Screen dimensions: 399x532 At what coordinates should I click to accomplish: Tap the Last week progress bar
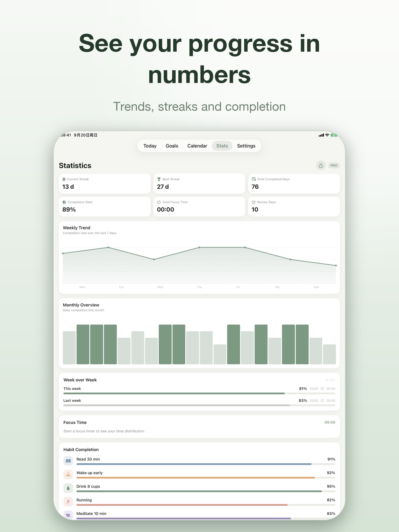pos(199,405)
